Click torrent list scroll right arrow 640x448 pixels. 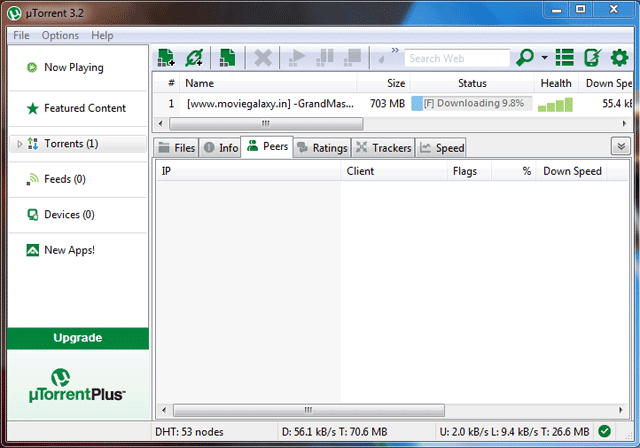(x=624, y=123)
